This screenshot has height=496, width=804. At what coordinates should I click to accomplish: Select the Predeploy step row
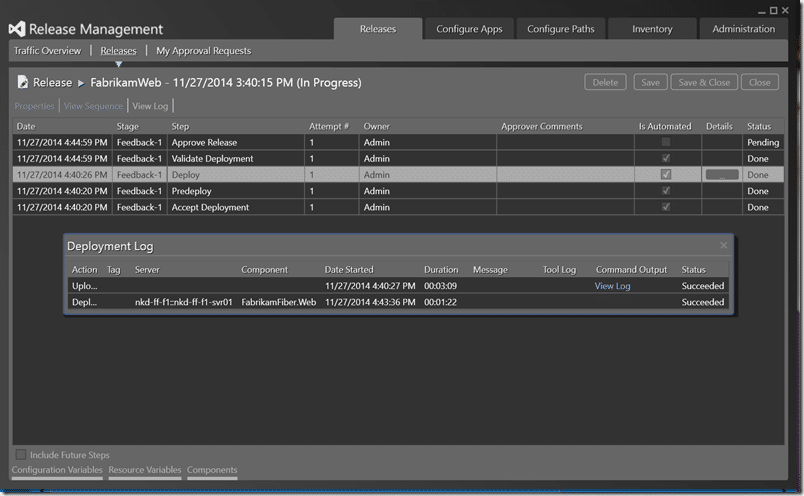point(398,191)
